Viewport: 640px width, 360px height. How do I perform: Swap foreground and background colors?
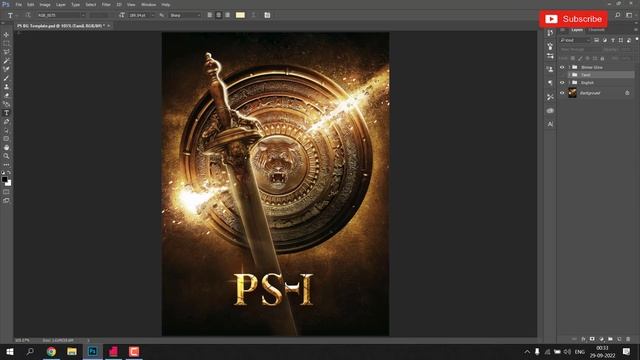click(x=9, y=173)
